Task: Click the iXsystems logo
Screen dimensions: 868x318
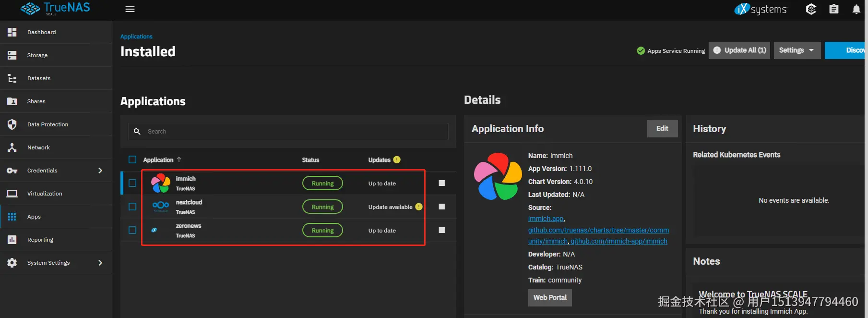Action: pyautogui.click(x=761, y=9)
